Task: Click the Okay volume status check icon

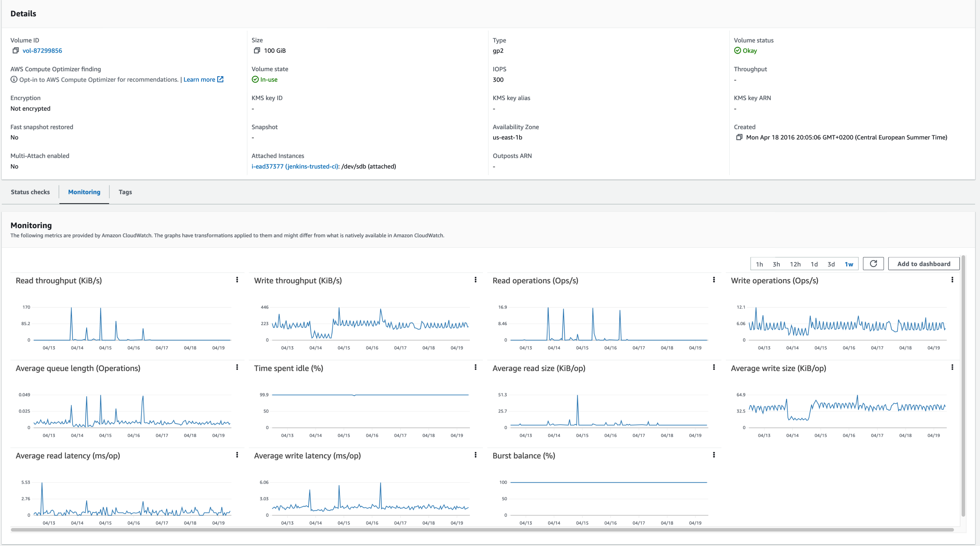Action: 737,50
